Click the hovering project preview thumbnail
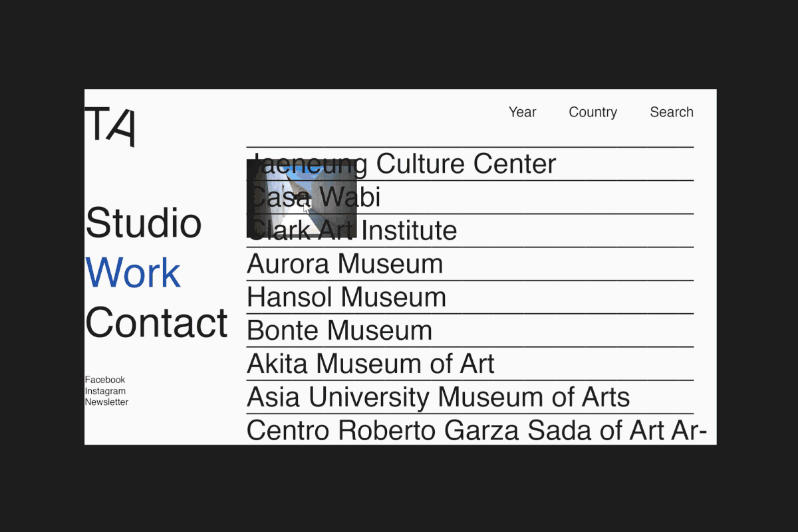Image resolution: width=798 pixels, height=532 pixels. [x=302, y=199]
